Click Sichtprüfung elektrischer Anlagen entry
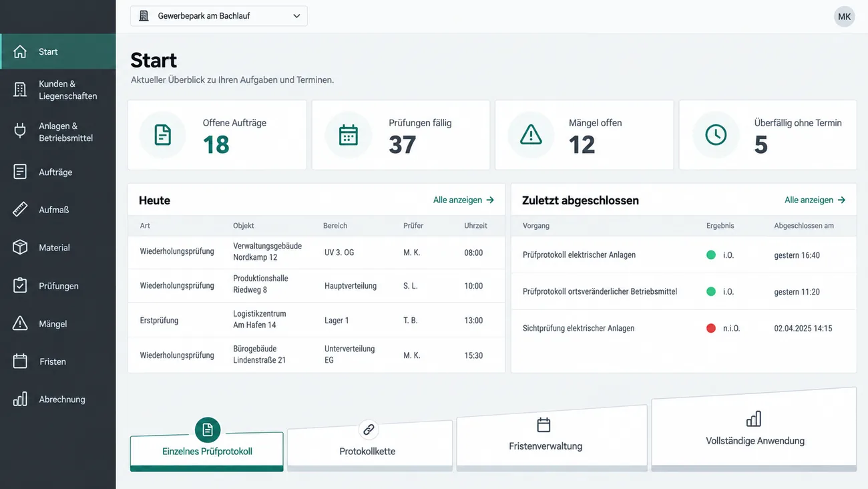Image resolution: width=868 pixels, height=489 pixels. tap(578, 328)
